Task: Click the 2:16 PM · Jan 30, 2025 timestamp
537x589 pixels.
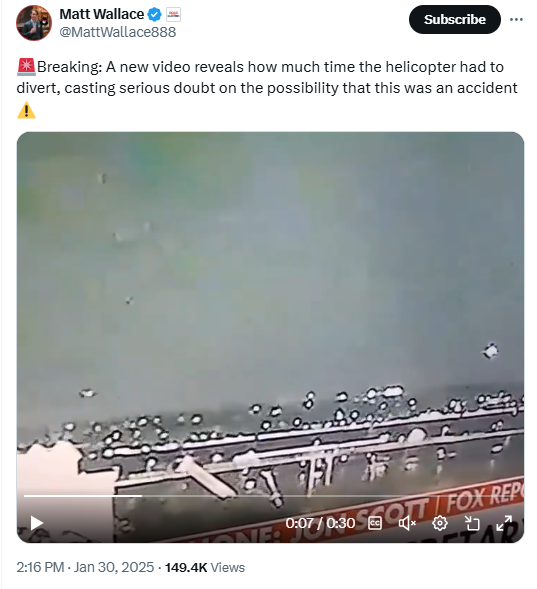Action: pos(85,567)
